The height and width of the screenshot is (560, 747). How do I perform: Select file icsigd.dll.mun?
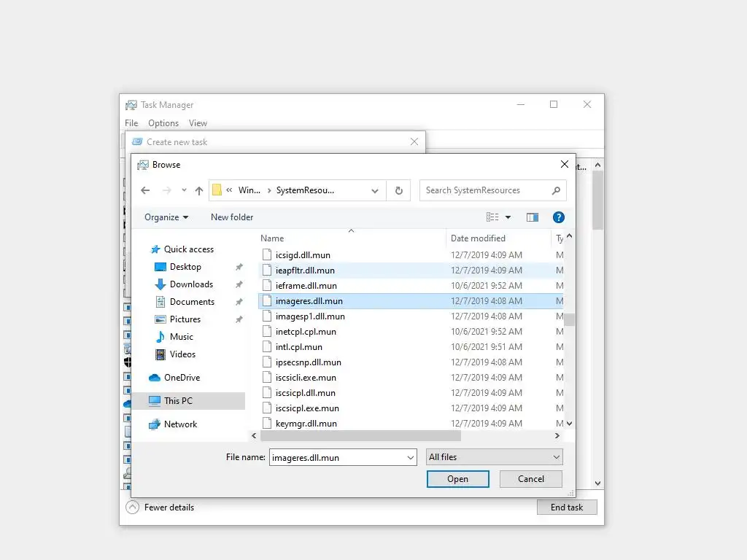(411, 255)
